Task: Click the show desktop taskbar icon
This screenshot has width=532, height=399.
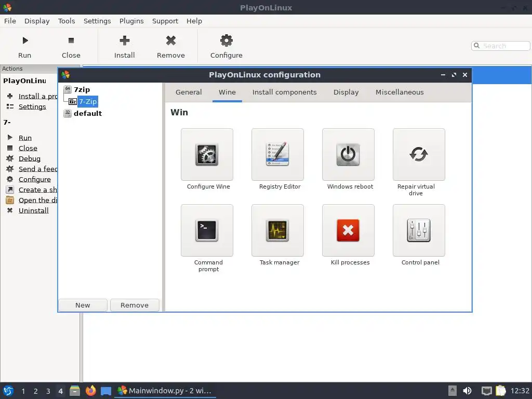Action: (x=106, y=391)
